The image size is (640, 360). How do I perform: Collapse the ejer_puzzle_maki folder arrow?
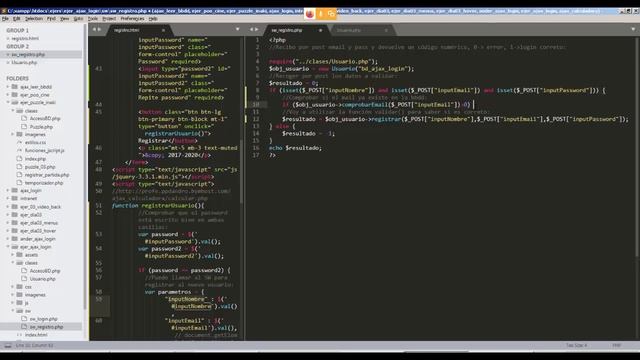pos(8,102)
